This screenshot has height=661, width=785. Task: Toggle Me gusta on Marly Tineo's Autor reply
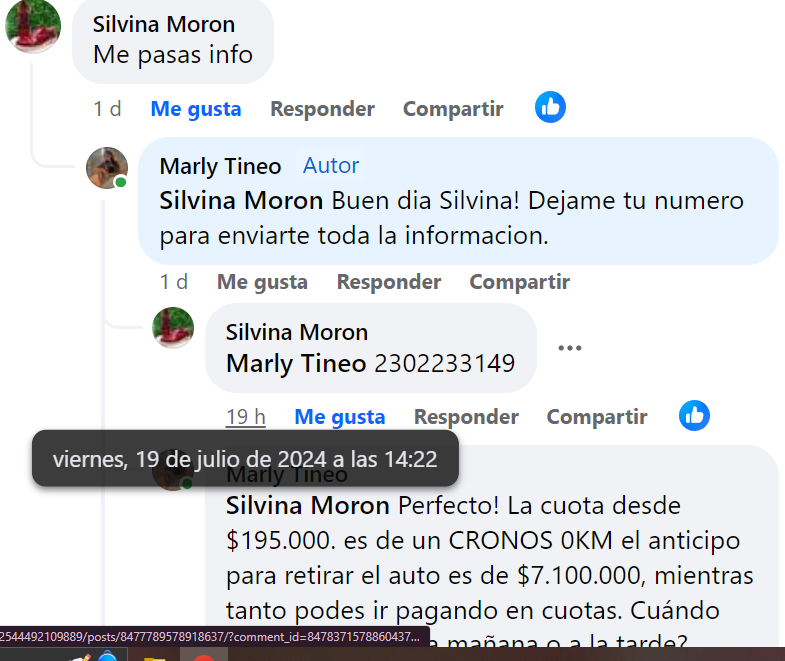coord(262,282)
